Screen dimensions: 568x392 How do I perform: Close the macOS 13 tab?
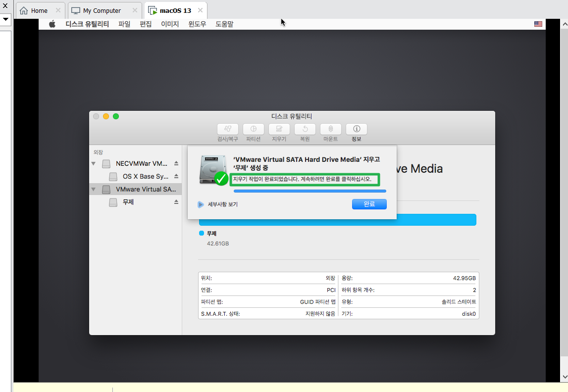coord(201,10)
